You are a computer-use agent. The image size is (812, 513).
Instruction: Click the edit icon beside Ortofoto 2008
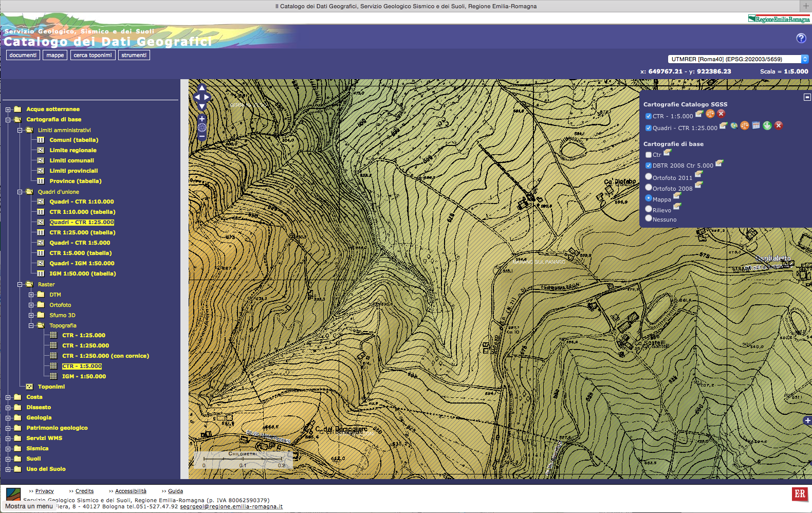coord(698,185)
